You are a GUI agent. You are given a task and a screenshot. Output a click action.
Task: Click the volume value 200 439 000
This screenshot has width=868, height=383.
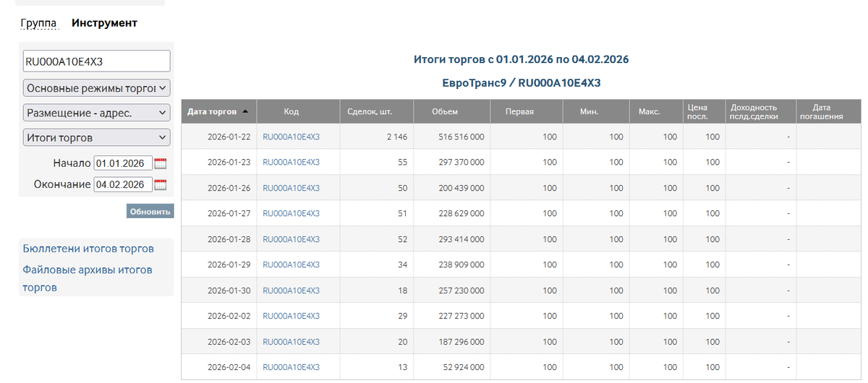point(461,188)
